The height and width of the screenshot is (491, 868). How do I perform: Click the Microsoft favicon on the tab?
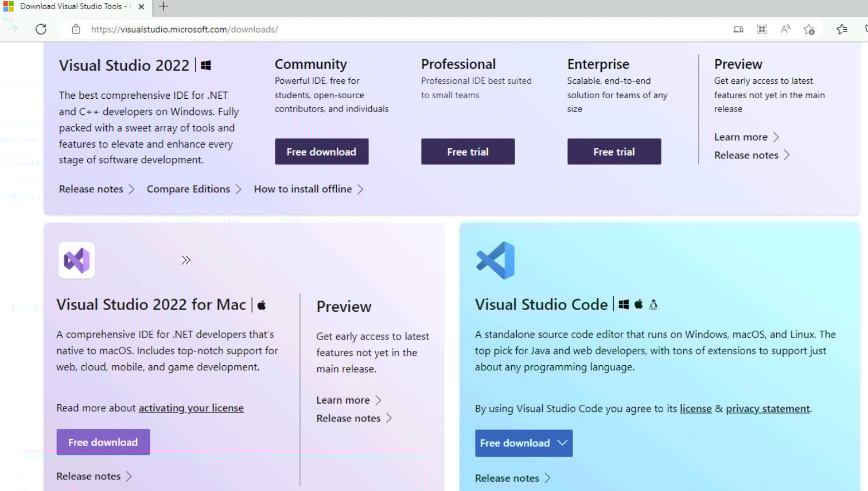click(8, 7)
